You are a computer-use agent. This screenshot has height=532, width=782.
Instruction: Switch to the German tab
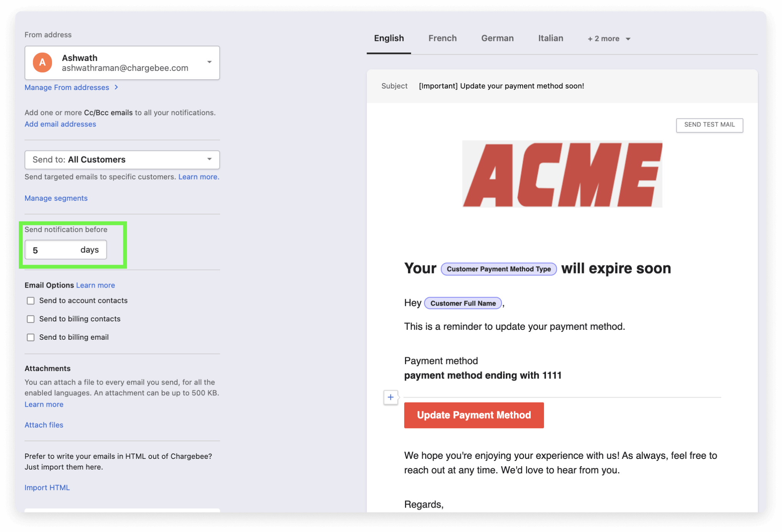click(497, 38)
